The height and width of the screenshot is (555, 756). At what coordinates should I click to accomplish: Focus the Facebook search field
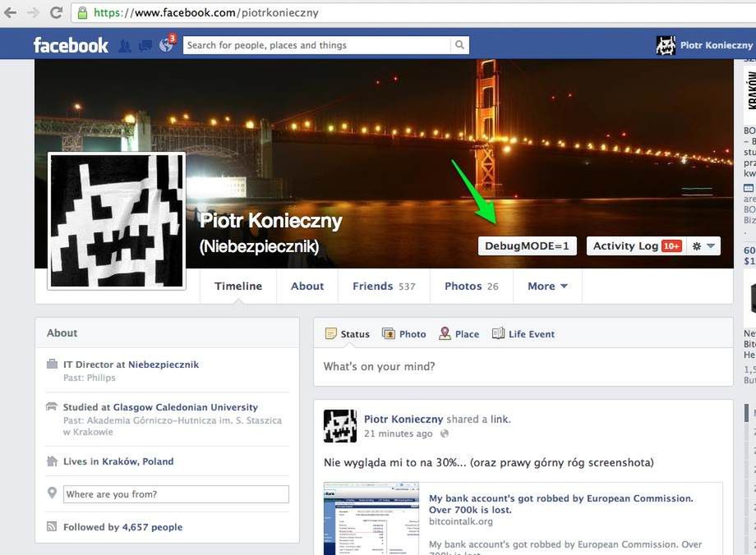316,45
